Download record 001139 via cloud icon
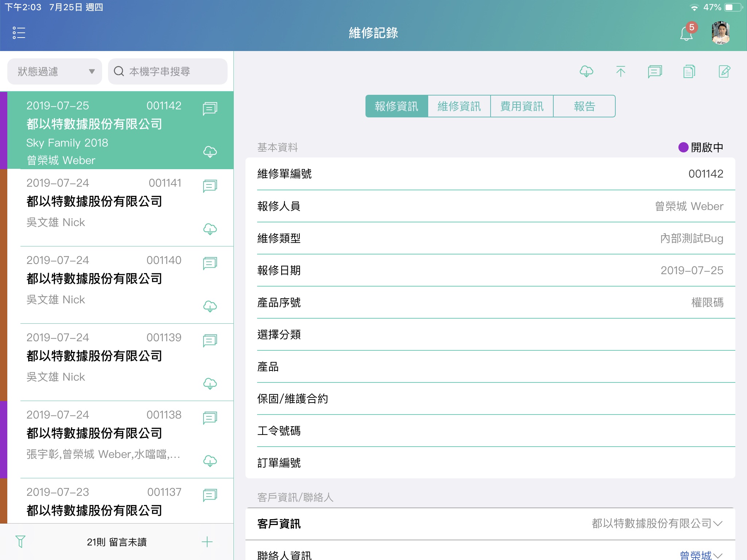 pyautogui.click(x=210, y=384)
